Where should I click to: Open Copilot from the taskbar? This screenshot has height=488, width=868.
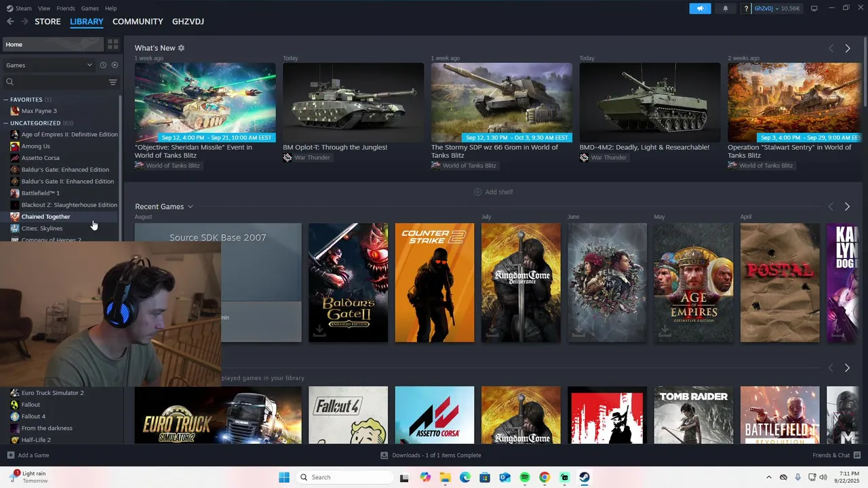425,477
